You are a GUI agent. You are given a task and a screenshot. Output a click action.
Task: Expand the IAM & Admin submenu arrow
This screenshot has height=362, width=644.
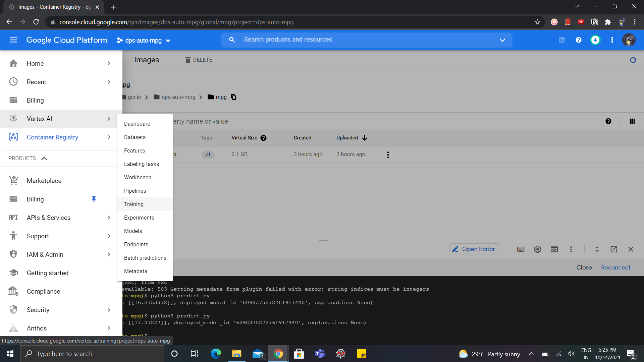(x=109, y=254)
